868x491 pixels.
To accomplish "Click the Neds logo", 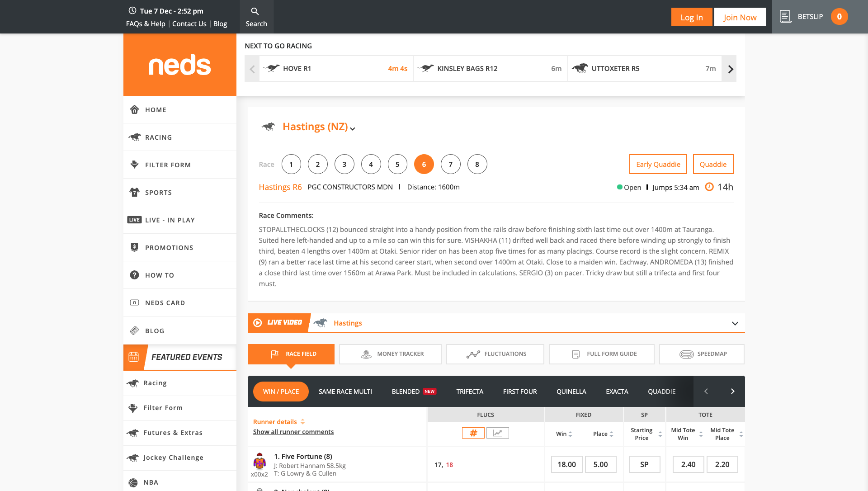I will 180,65.
